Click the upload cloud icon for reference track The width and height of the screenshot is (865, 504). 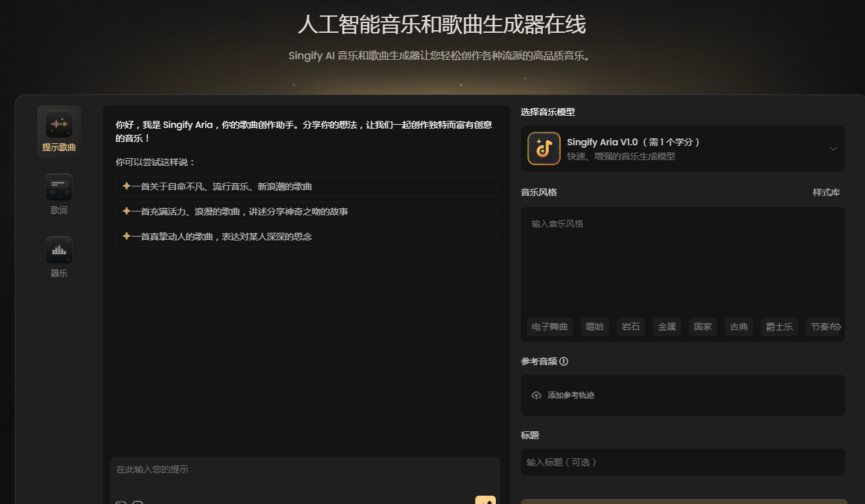536,395
